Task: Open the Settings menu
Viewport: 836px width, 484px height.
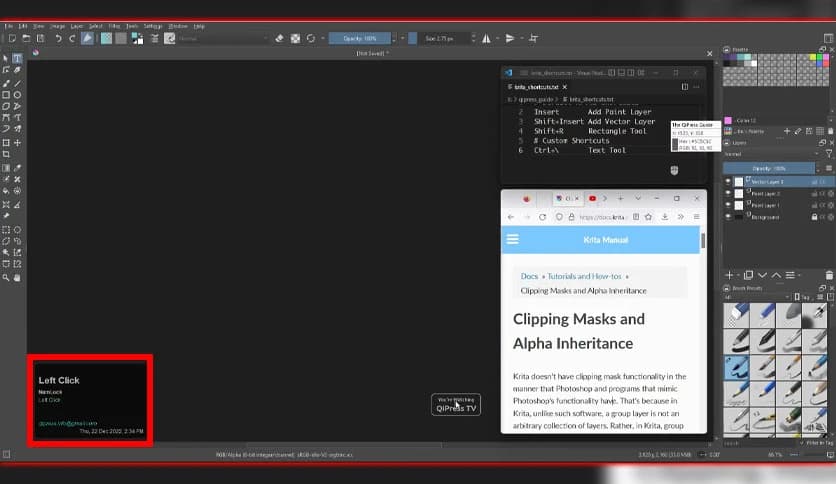Action: pos(153,25)
